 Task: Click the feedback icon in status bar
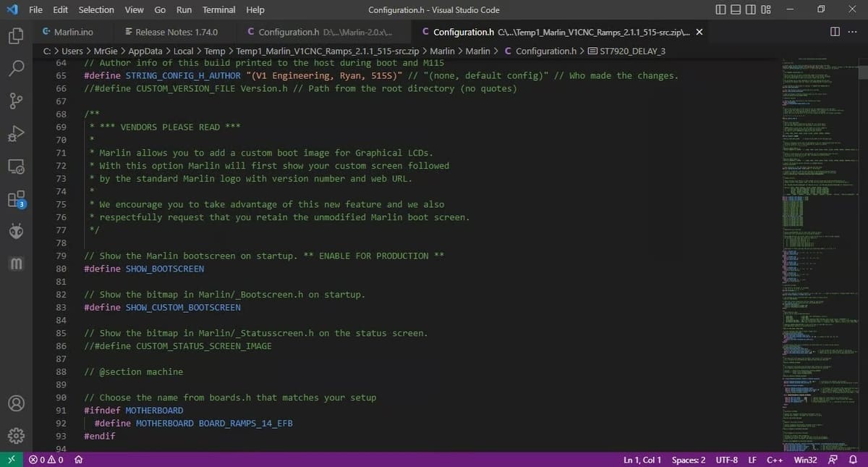pos(833,460)
